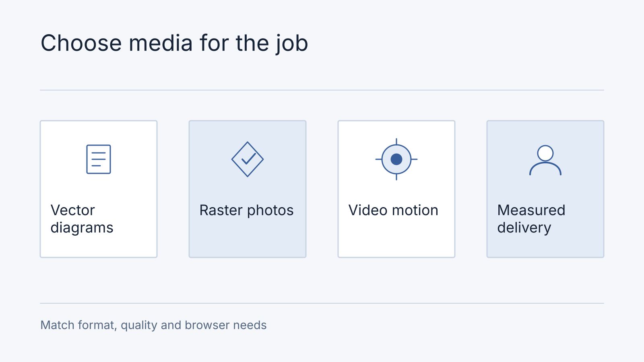This screenshot has width=644, height=362.
Task: Click the document icon above Vector diagrams
Action: tap(99, 159)
